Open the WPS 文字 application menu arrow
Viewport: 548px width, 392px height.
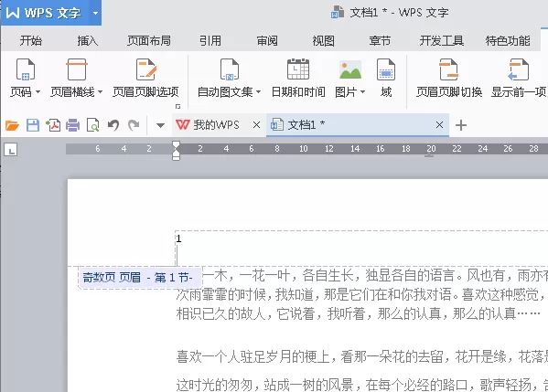click(x=95, y=14)
